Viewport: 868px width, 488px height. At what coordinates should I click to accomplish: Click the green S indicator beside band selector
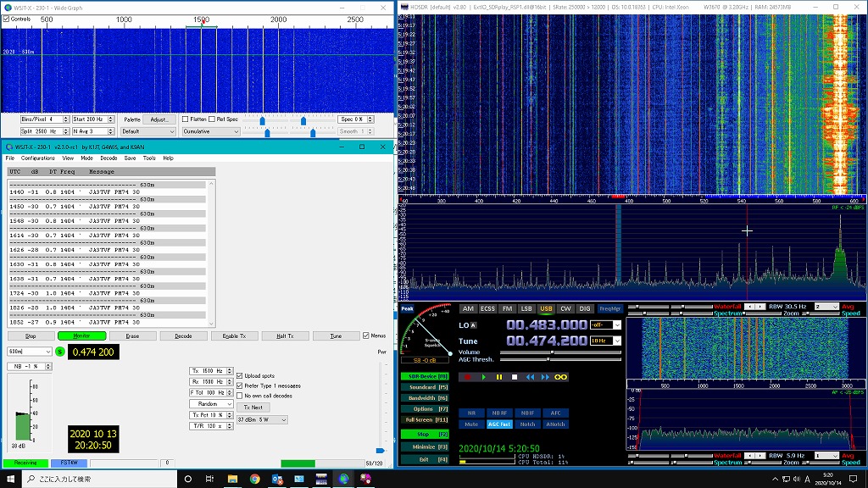pyautogui.click(x=59, y=352)
